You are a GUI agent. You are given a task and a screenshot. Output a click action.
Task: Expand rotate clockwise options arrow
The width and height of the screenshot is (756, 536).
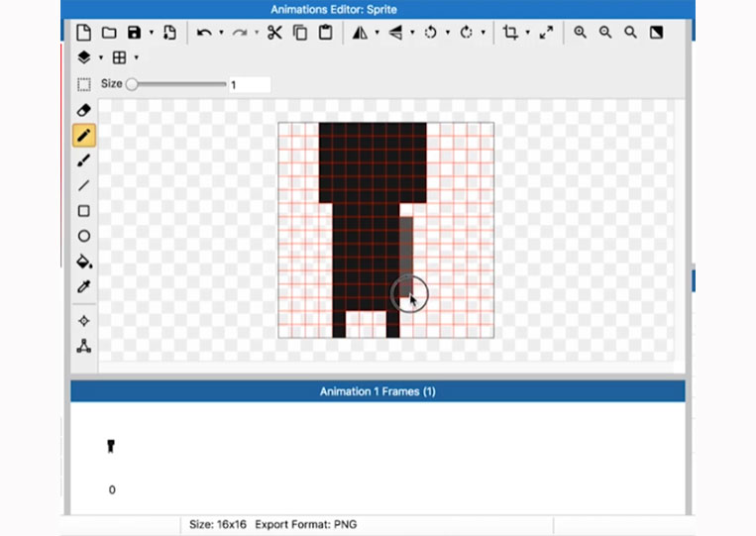[484, 33]
